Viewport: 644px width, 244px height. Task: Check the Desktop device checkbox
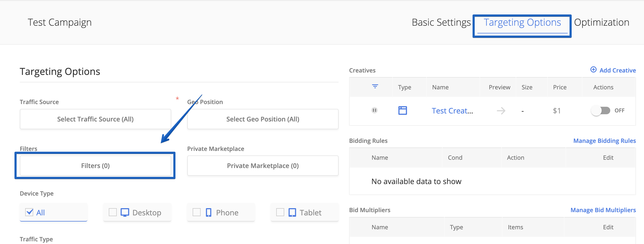113,212
